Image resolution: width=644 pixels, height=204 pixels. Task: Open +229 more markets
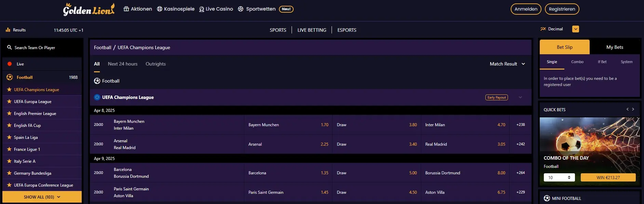tap(521, 192)
